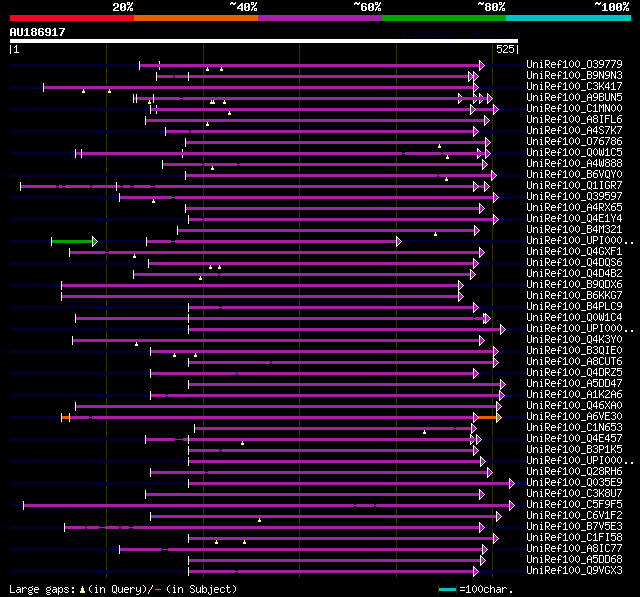Open the UniRef100_C1MN00 entry
Screen dimensions: 640x597
click(574, 109)
